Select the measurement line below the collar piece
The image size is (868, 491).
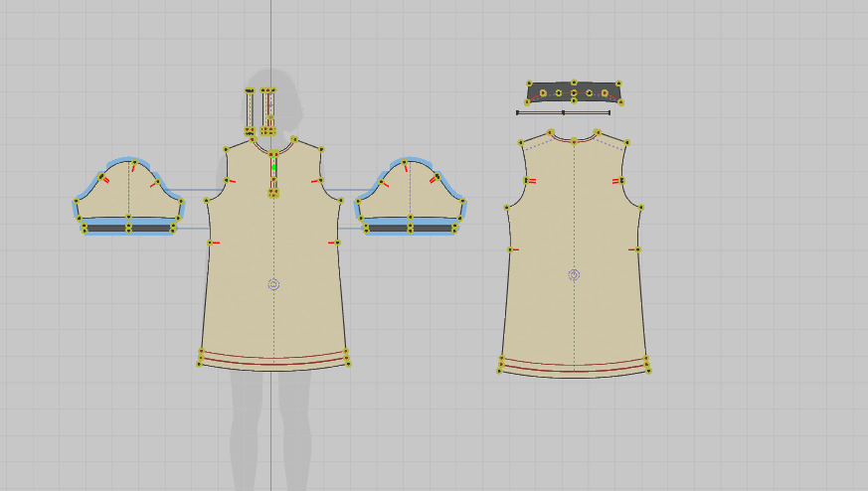pyautogui.click(x=563, y=113)
